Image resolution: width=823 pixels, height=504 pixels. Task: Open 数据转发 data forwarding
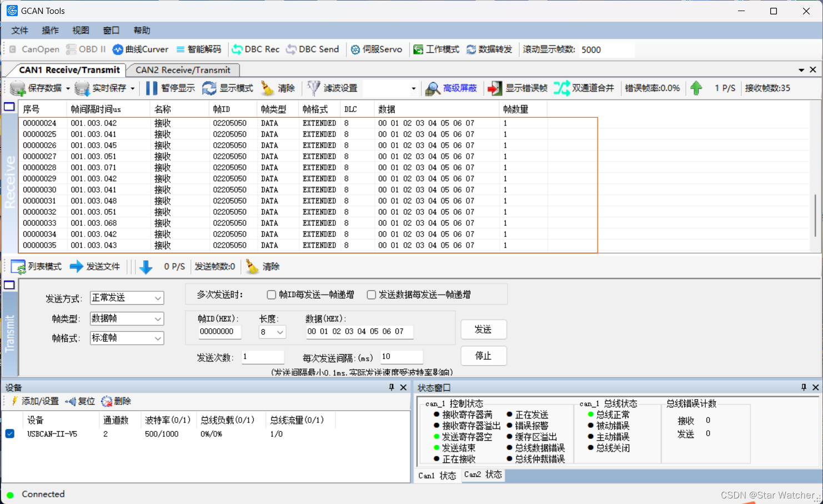pos(489,49)
